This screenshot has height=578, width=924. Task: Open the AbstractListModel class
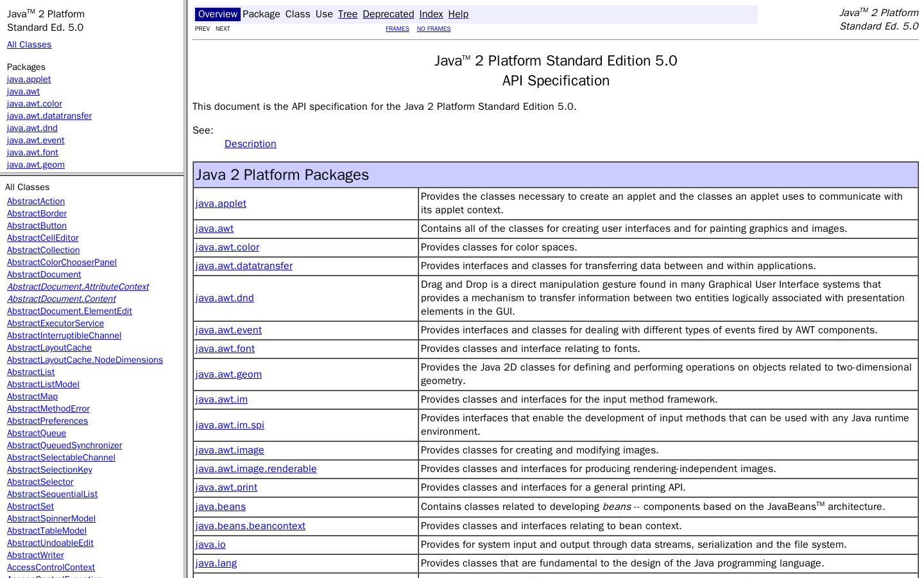click(43, 384)
